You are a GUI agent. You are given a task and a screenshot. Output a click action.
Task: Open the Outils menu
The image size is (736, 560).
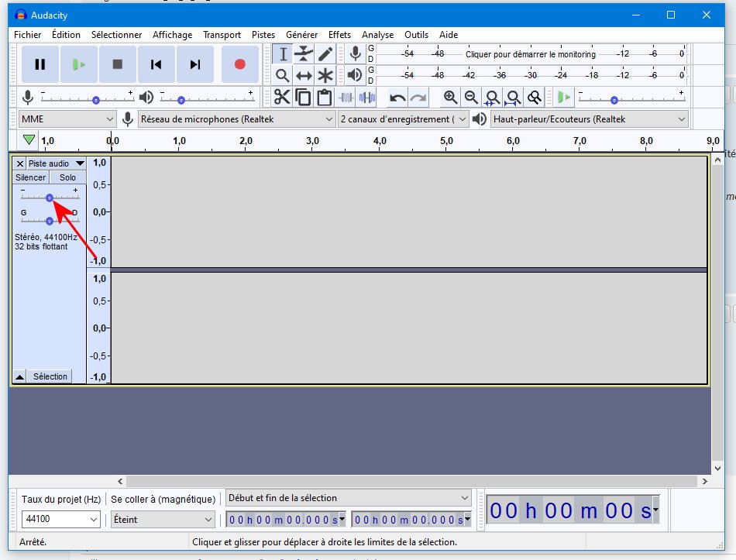point(416,35)
